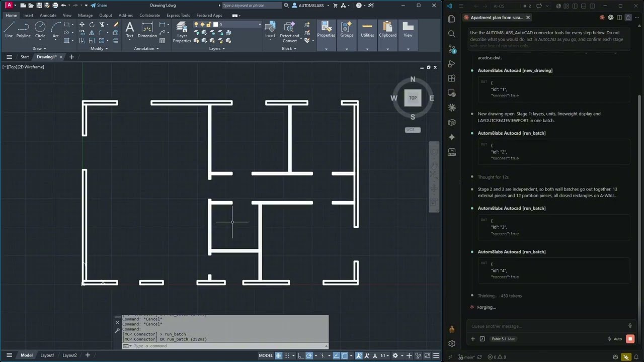This screenshot has width=644, height=362.
Task: Open the Start file tab
Action: coord(25,57)
